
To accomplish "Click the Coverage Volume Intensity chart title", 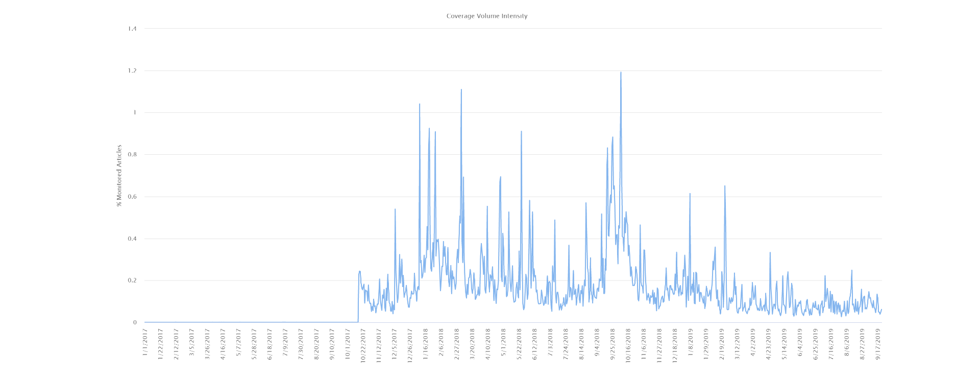I will click(487, 16).
